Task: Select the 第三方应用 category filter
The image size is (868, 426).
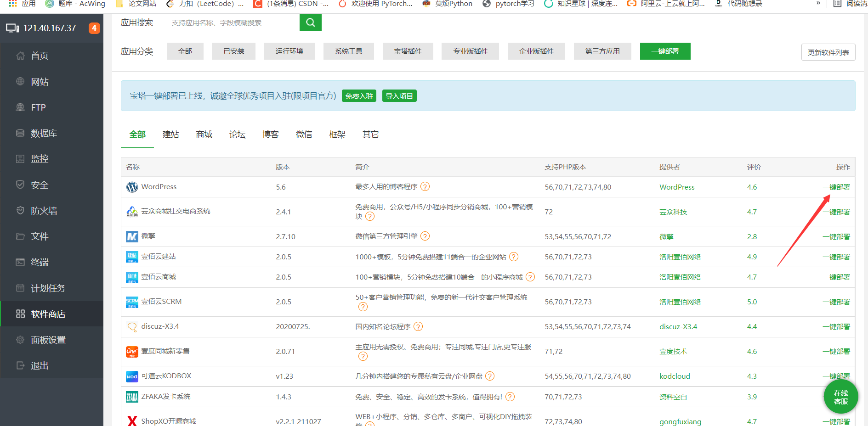Action: 602,51
